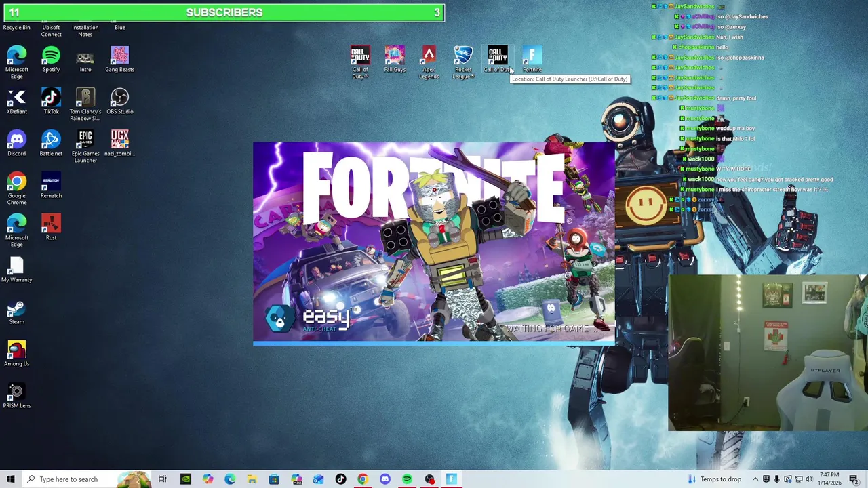Viewport: 868px width, 488px height.
Task: Select the Among Us desktop shortcut
Action: pyautogui.click(x=17, y=354)
